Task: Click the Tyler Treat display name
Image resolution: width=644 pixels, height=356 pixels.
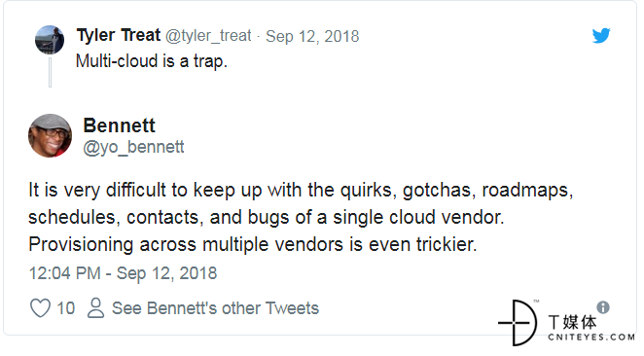Action: pos(119,35)
